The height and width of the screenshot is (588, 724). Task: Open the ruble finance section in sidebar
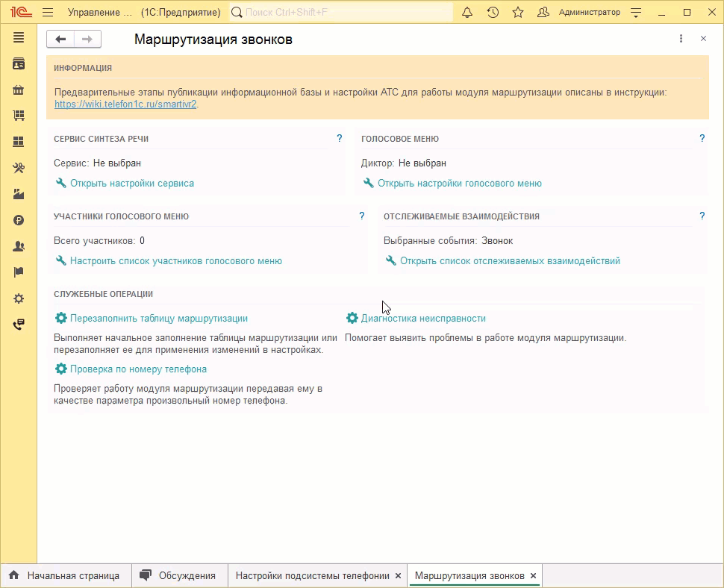coord(19,220)
